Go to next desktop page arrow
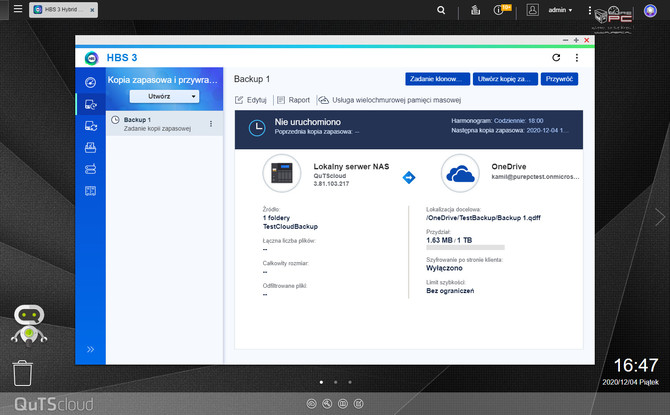670x415 pixels. (x=660, y=217)
